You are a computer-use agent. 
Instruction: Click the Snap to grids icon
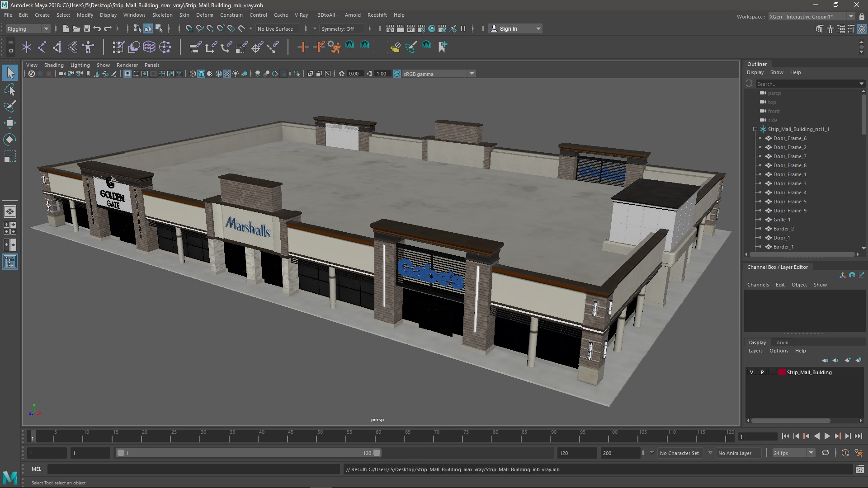pos(189,28)
